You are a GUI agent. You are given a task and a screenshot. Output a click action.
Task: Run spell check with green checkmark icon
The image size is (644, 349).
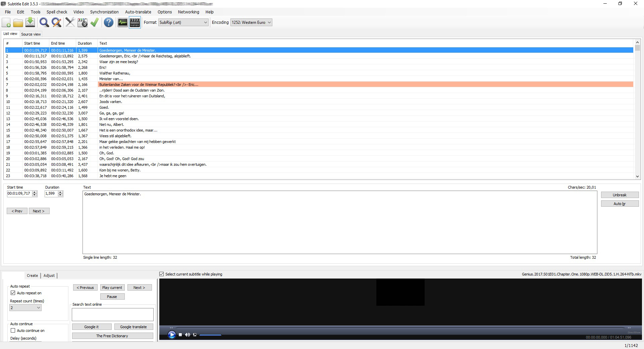coord(95,22)
